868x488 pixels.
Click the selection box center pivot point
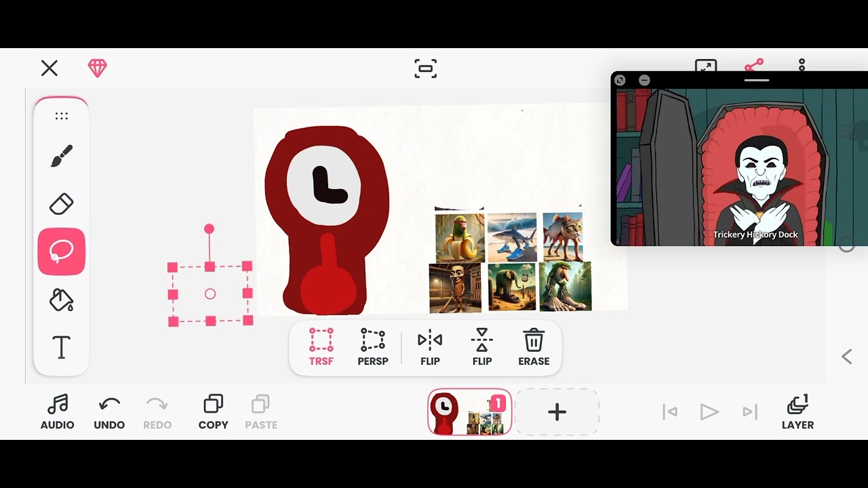point(210,294)
